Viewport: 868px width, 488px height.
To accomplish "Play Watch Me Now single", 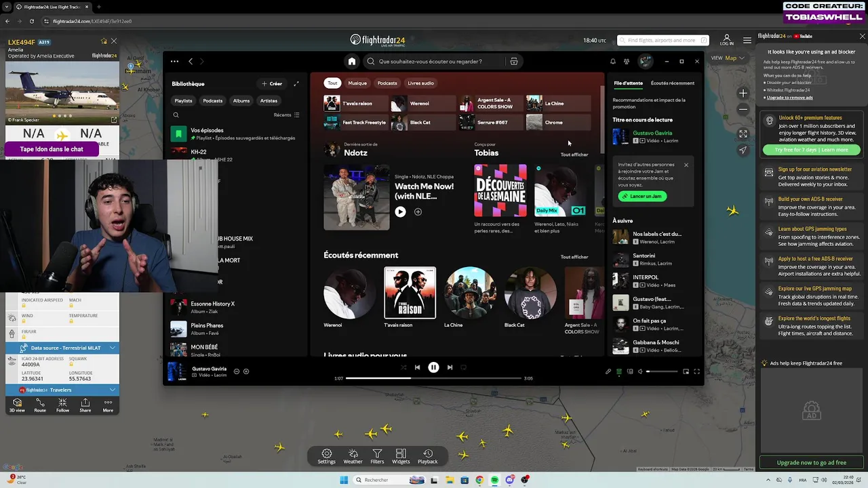I will [400, 212].
